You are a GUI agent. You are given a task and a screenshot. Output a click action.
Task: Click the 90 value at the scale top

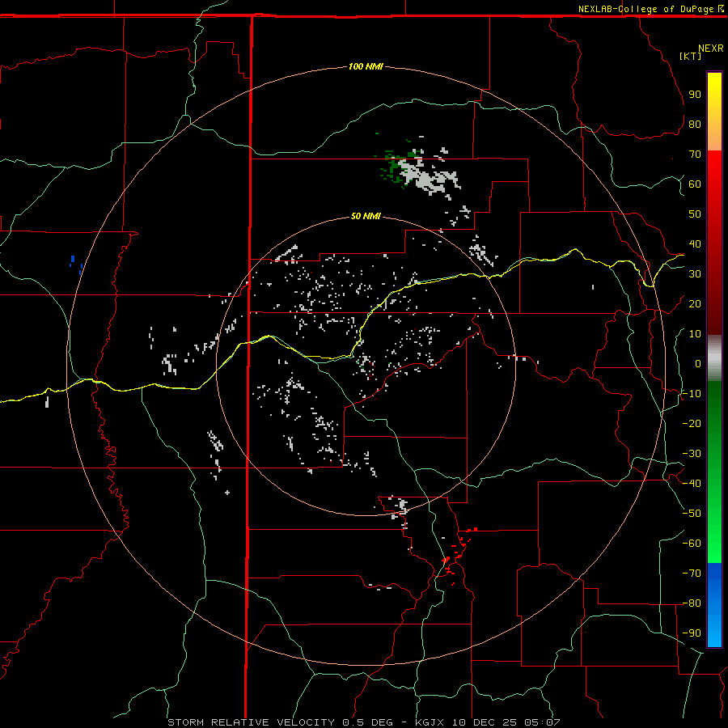pos(695,95)
